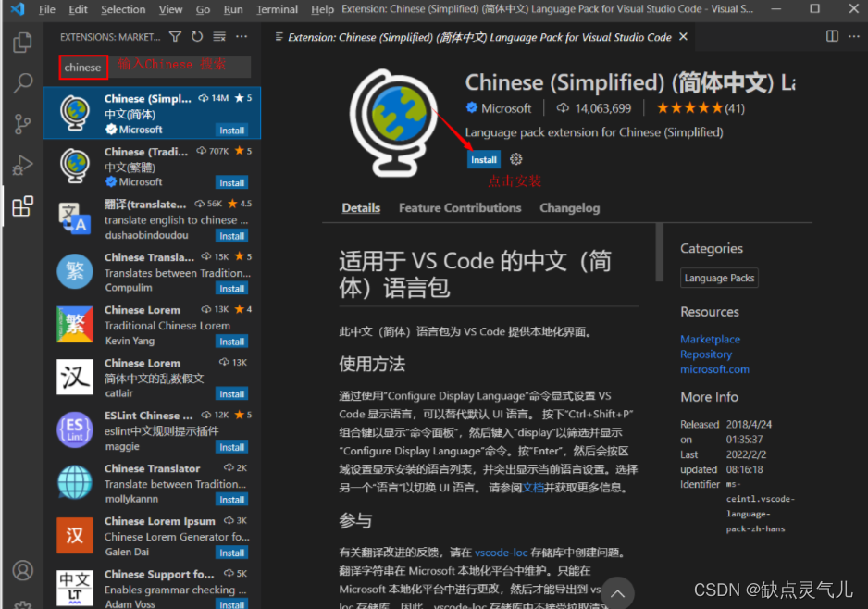
Task: Switch to the Details tab
Action: [x=361, y=208]
